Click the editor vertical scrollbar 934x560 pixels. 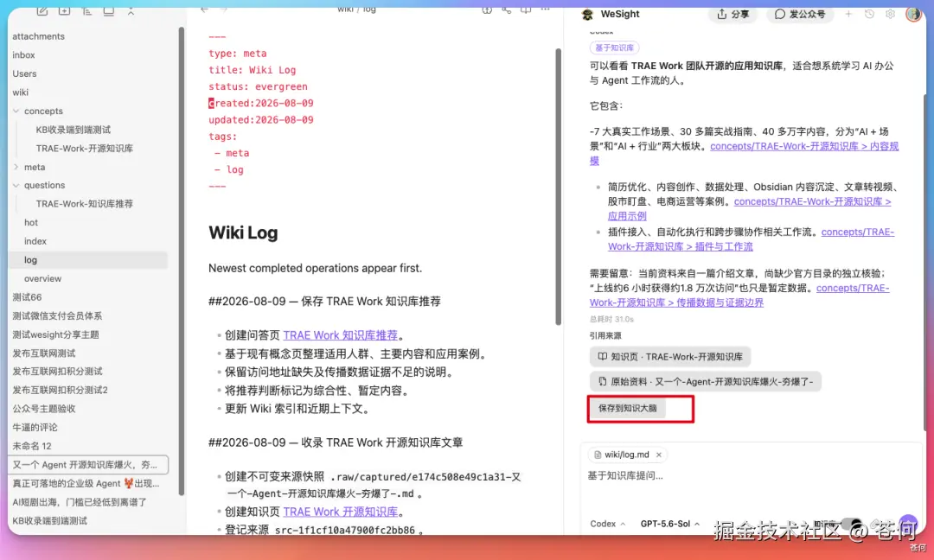pos(558,187)
